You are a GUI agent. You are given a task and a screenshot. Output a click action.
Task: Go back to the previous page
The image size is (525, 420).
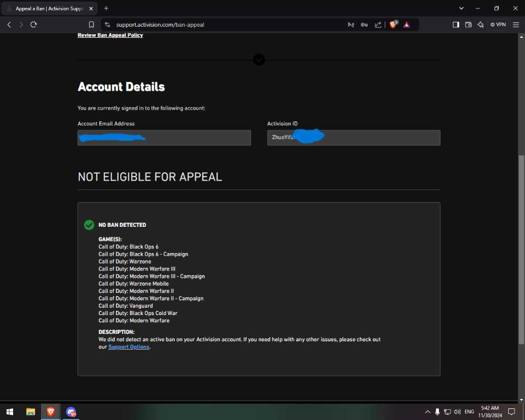pos(9,25)
